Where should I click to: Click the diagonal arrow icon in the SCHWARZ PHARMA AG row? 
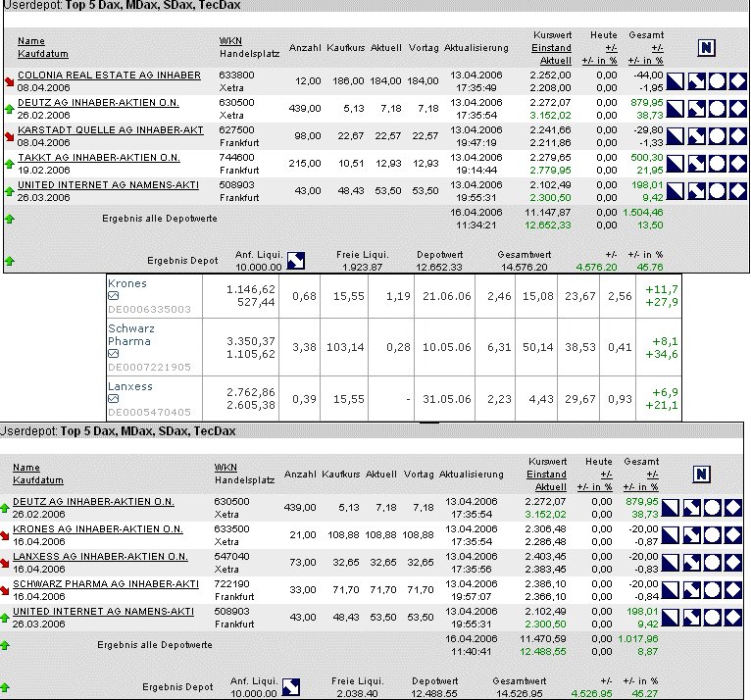click(691, 589)
